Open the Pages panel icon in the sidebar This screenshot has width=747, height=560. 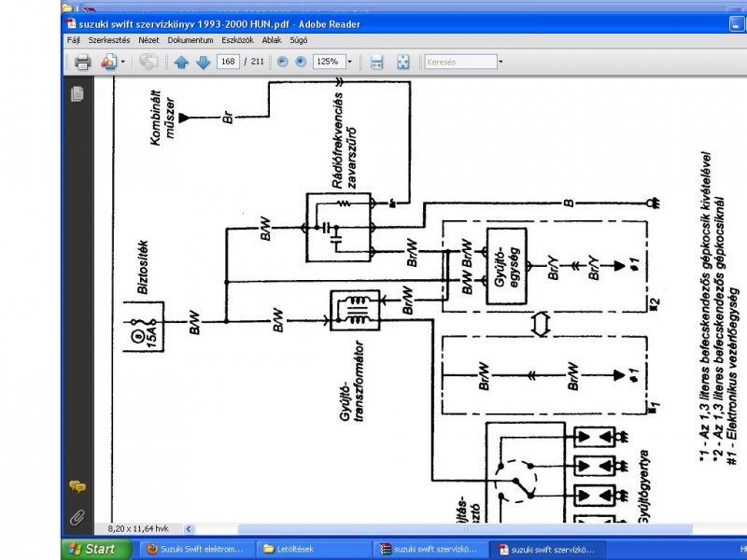point(78,94)
